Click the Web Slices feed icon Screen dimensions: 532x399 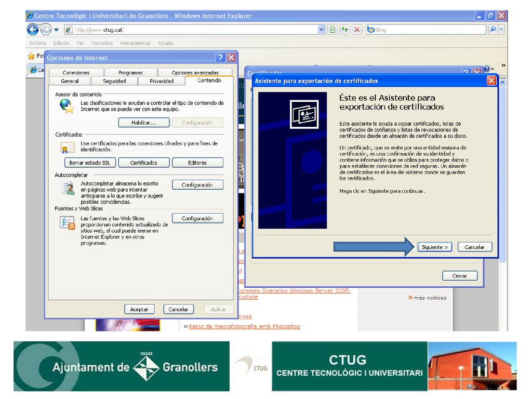(x=68, y=223)
